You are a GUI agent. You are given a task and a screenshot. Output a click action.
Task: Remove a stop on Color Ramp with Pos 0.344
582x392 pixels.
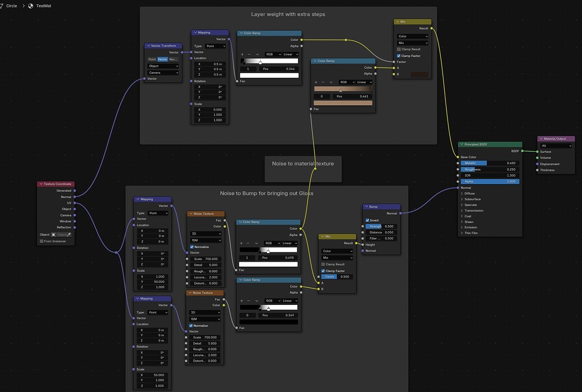pyautogui.click(x=250, y=54)
